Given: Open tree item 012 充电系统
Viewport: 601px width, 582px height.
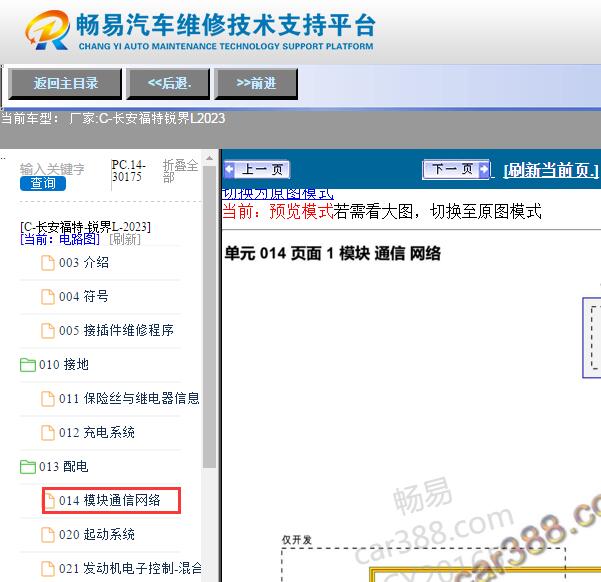Looking at the screenshot, I should [97, 433].
